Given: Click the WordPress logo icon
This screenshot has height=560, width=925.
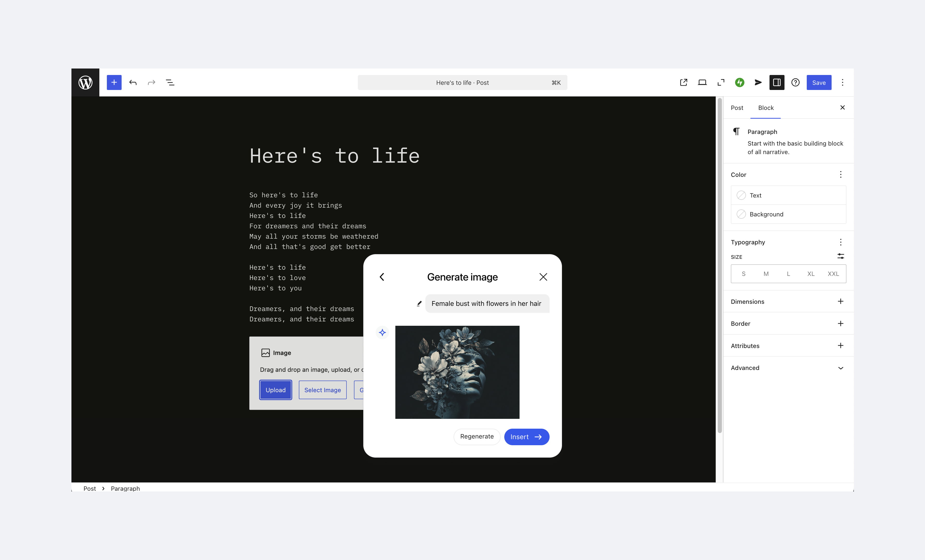Looking at the screenshot, I should coord(85,82).
